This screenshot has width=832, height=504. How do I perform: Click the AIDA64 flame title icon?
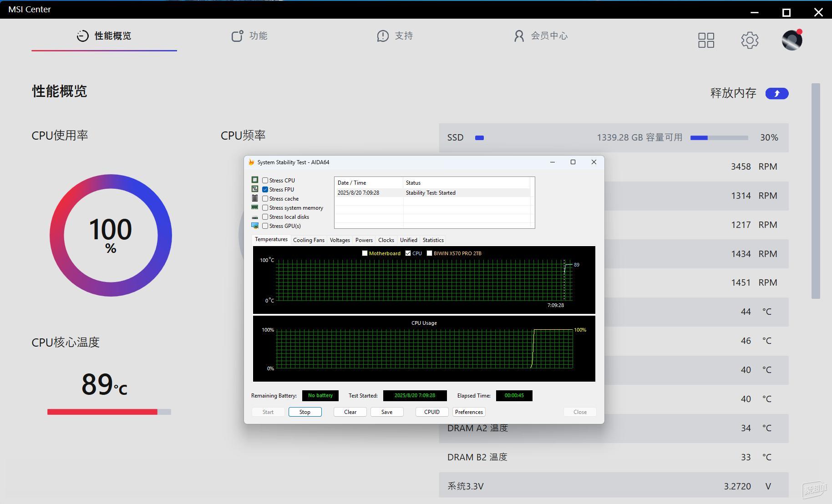(x=251, y=162)
